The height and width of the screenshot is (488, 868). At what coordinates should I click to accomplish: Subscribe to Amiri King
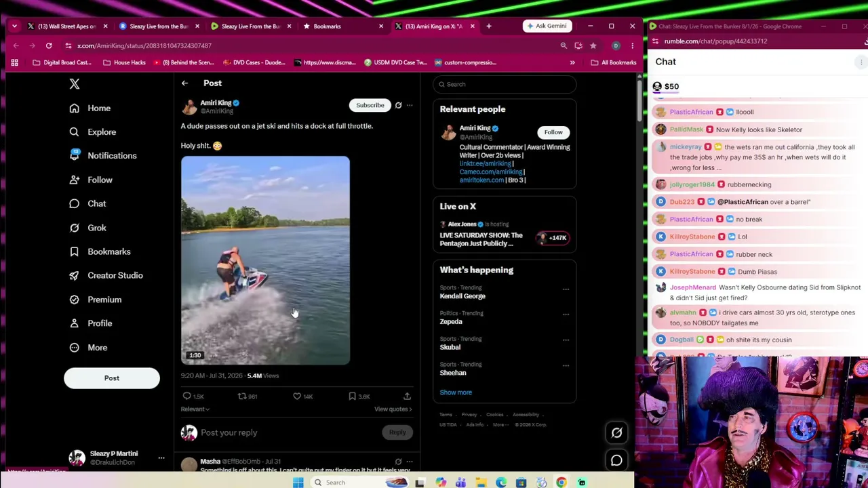(x=370, y=105)
